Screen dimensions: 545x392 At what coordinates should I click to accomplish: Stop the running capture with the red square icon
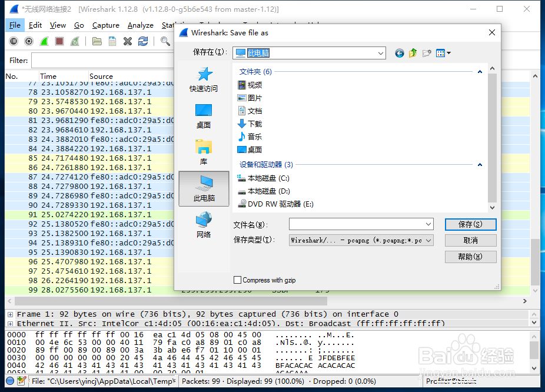59,41
